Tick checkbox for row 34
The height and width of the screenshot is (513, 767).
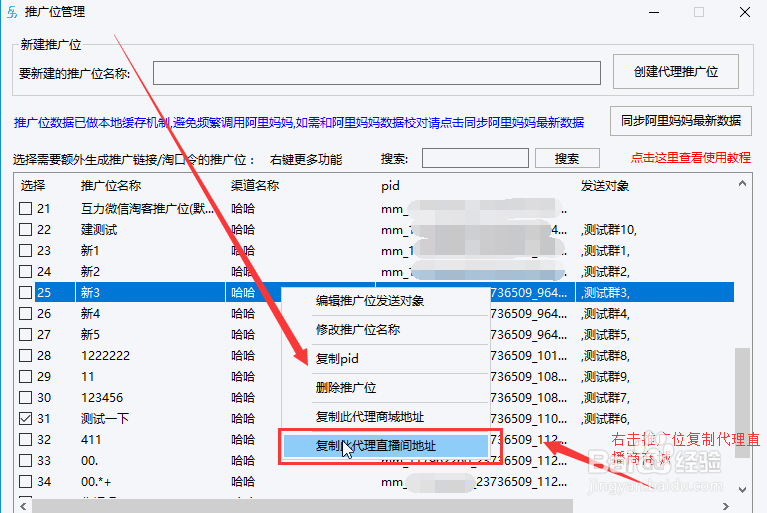(x=25, y=482)
